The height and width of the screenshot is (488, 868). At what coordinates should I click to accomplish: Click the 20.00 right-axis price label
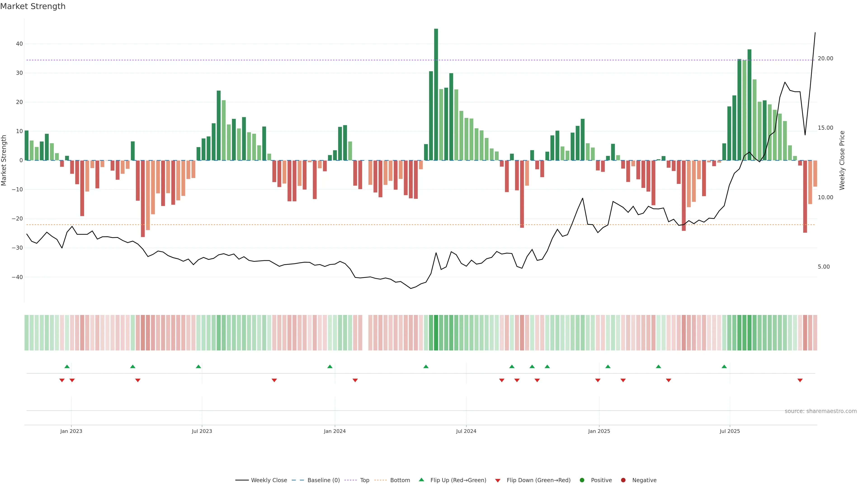tap(825, 58)
